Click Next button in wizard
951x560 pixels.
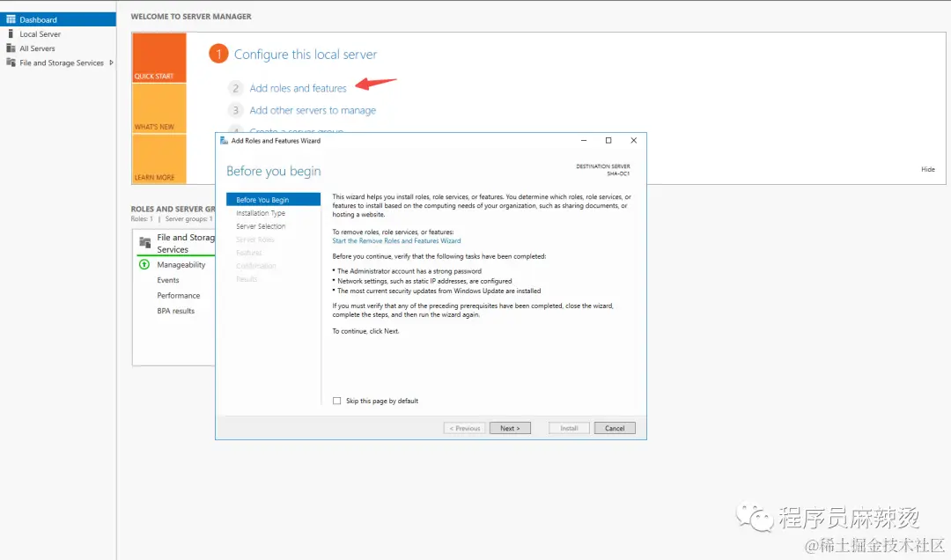point(510,428)
